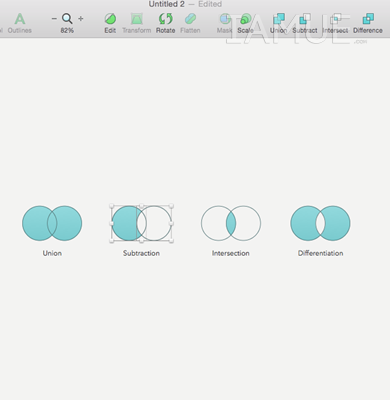Apply the Union boolean operation

click(279, 19)
